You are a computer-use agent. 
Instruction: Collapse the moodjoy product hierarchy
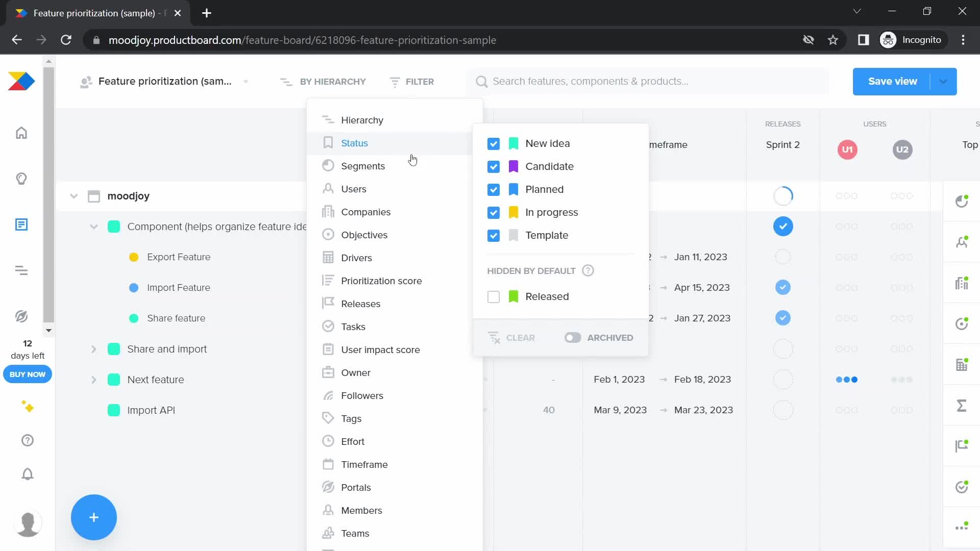[74, 196]
